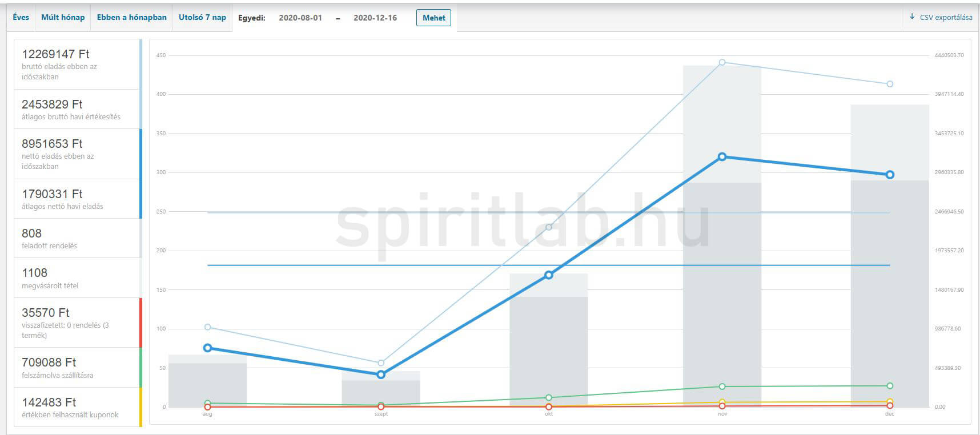
Task: Select the November shipping green data point
Action: (722, 386)
